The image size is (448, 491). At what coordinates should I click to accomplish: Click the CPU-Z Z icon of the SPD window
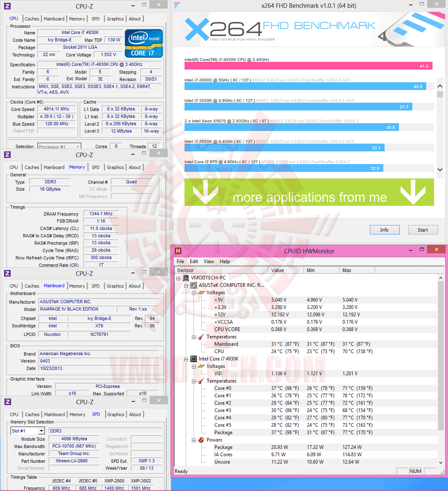(7, 402)
